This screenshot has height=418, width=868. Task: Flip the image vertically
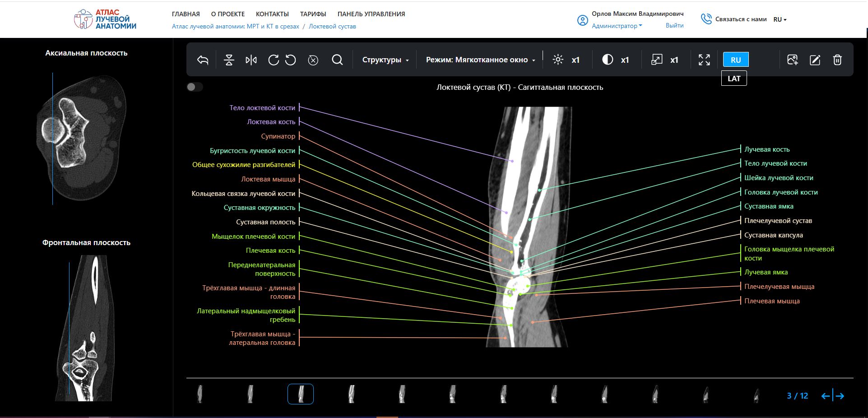[229, 60]
